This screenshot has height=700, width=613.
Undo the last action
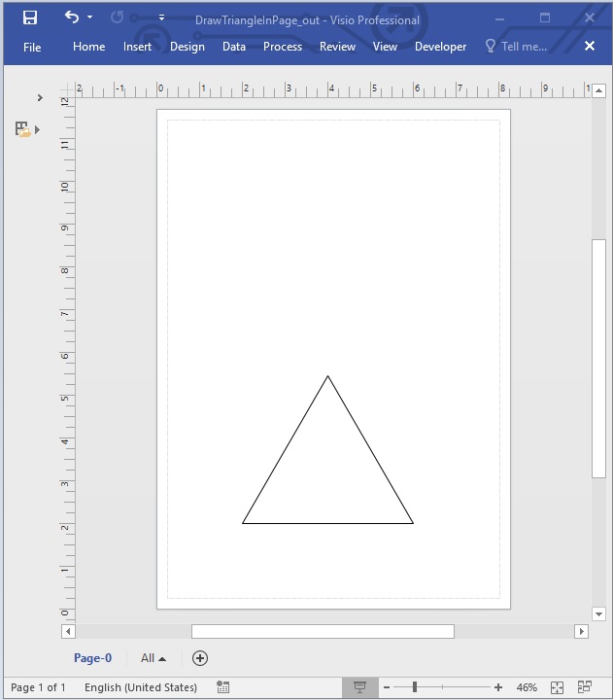(x=71, y=17)
